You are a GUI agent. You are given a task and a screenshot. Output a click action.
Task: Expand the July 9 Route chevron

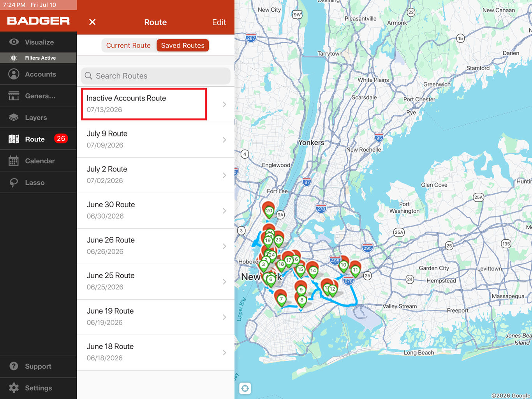click(224, 140)
